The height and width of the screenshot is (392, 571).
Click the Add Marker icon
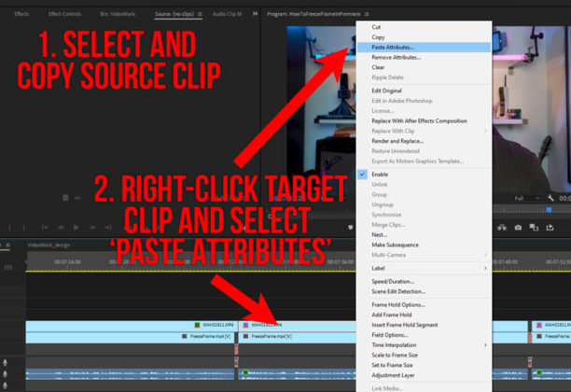click(350, 228)
